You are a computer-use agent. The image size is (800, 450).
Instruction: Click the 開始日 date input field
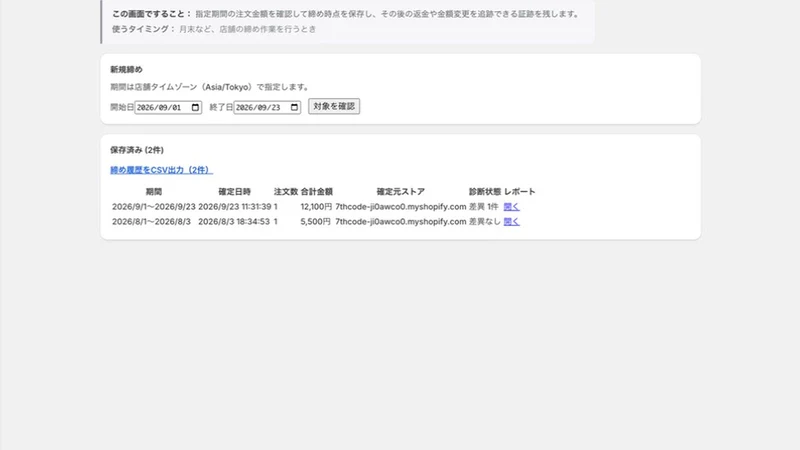click(x=168, y=107)
